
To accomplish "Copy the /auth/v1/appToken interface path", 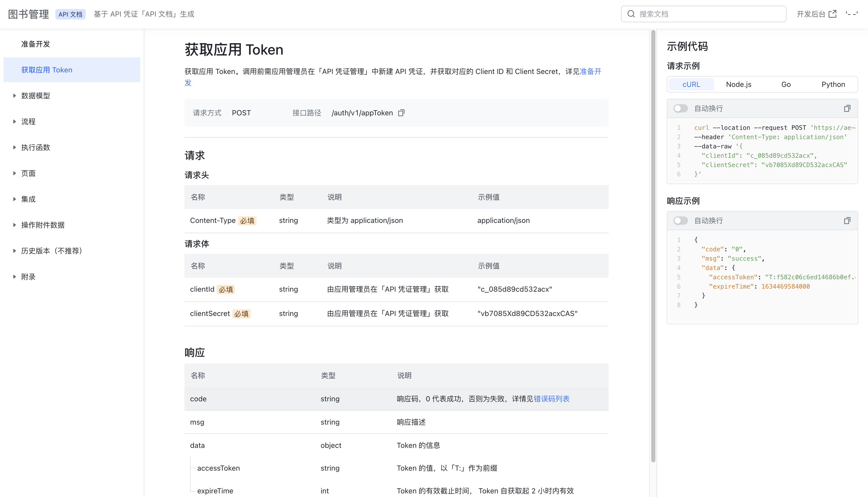I will click(402, 113).
